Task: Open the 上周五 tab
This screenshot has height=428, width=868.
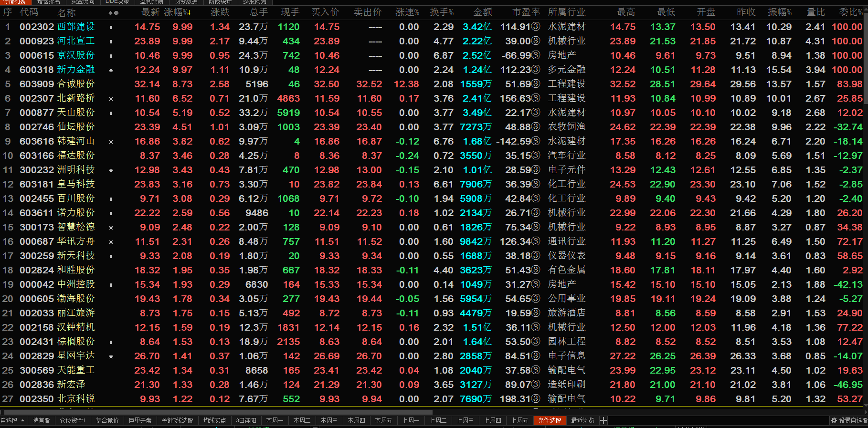Action: [519, 420]
